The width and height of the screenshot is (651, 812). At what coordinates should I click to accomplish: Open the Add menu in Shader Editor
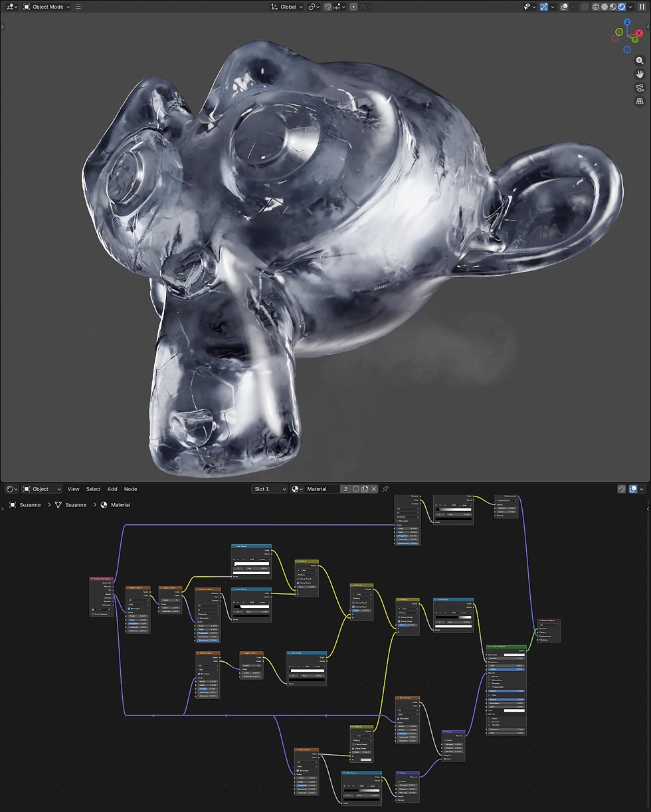[112, 489]
